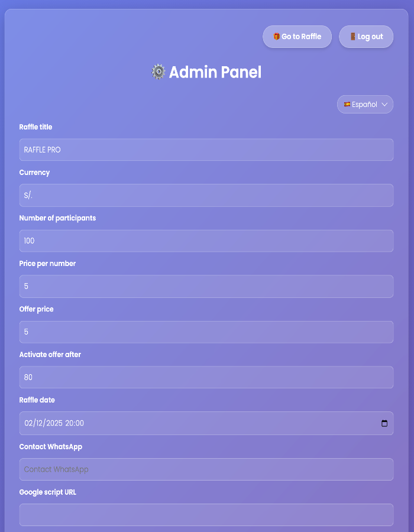This screenshot has height=532, width=414.
Task: Click the Raffle title label
Action: click(35, 127)
